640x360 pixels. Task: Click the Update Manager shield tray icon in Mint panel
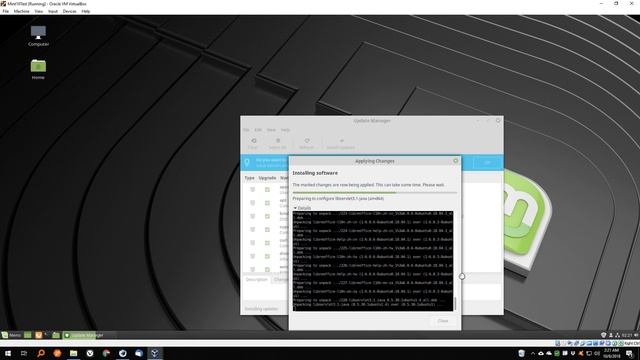tap(604, 335)
